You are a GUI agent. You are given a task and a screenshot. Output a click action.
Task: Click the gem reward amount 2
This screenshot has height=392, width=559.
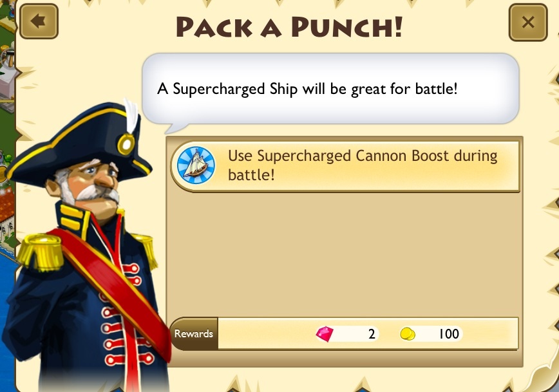pyautogui.click(x=372, y=334)
